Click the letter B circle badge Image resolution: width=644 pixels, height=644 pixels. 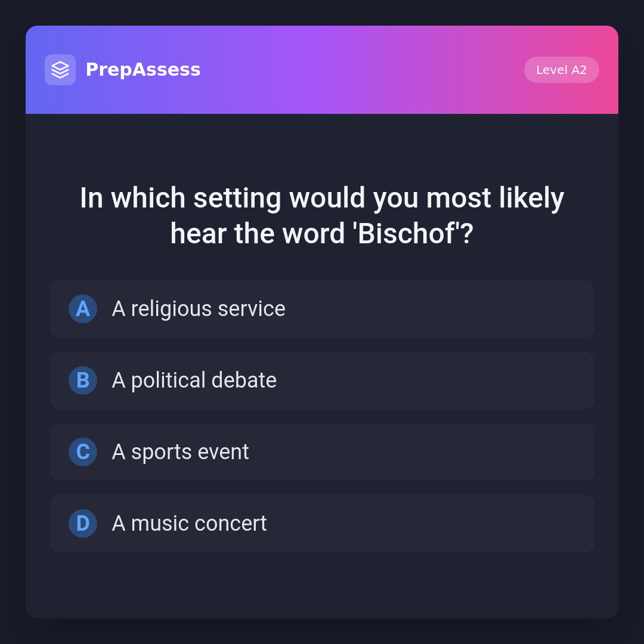click(83, 380)
